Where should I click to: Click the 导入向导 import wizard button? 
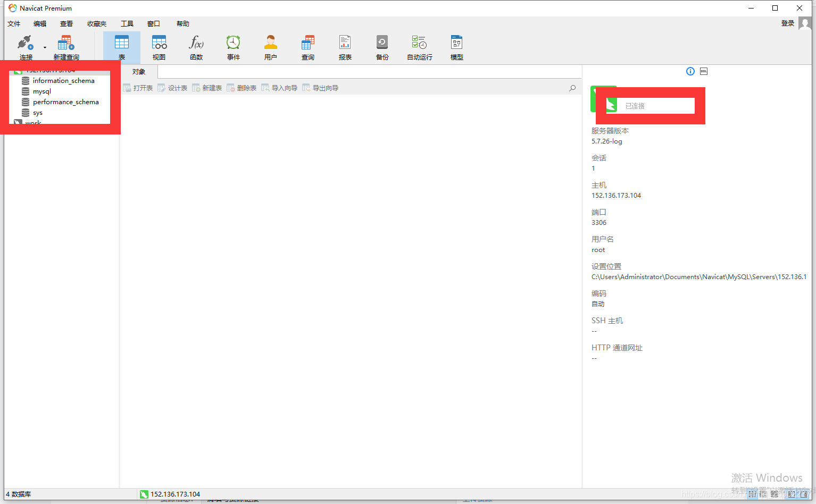[279, 88]
